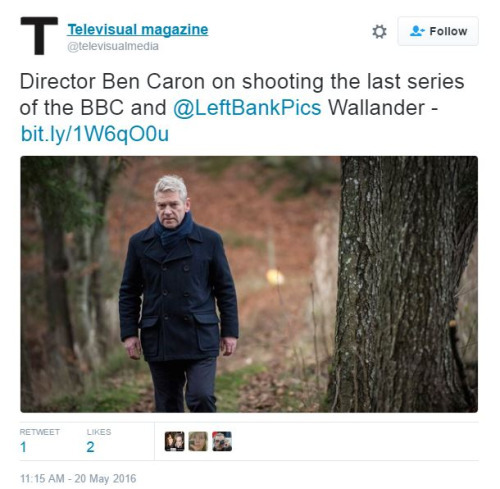Enlarge the Wallander forest photo
The image size is (500, 489).
point(249,284)
